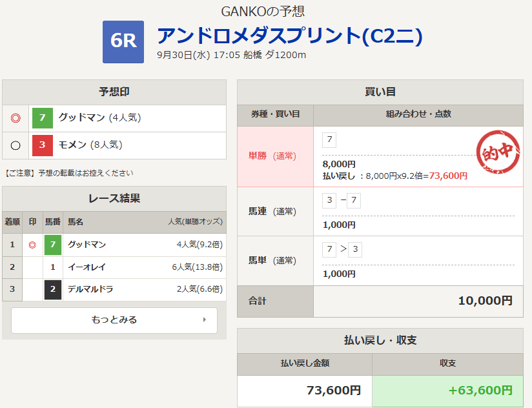The height and width of the screenshot is (408, 532).
Task: Click the 馬単 (通常) bet type cell
Action: click(276, 261)
